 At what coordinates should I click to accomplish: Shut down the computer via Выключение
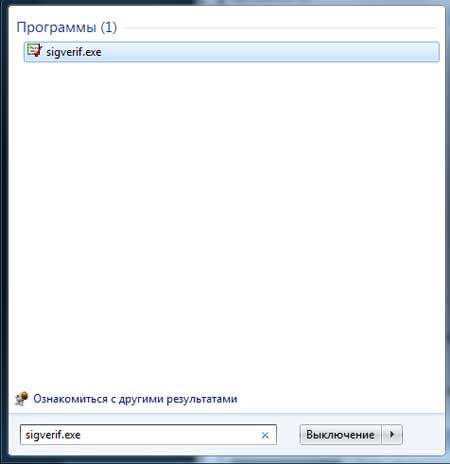point(340,435)
